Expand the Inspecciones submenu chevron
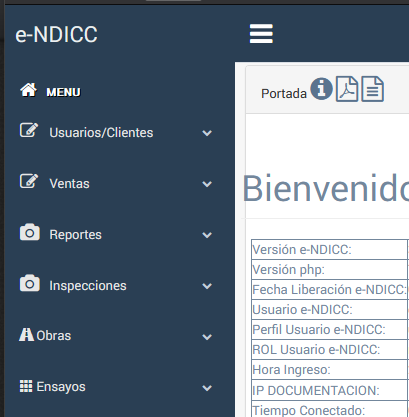The image size is (409, 417). [x=207, y=286]
